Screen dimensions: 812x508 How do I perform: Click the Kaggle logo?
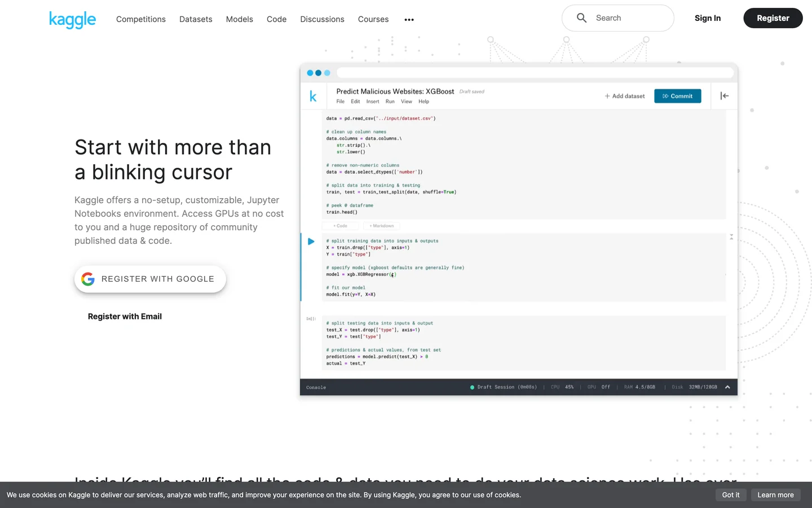pos(72,19)
